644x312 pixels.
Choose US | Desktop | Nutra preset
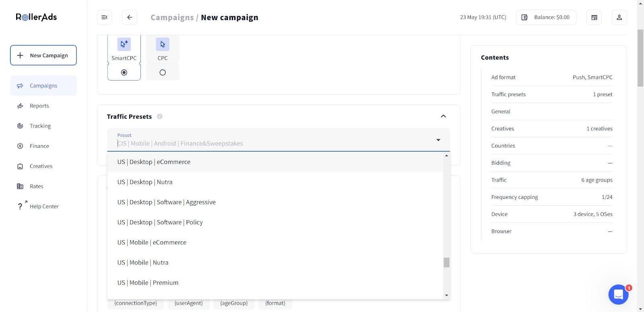coord(145,182)
